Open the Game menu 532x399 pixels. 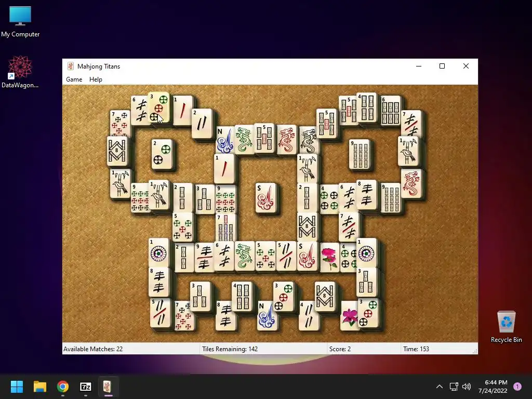pyautogui.click(x=74, y=79)
